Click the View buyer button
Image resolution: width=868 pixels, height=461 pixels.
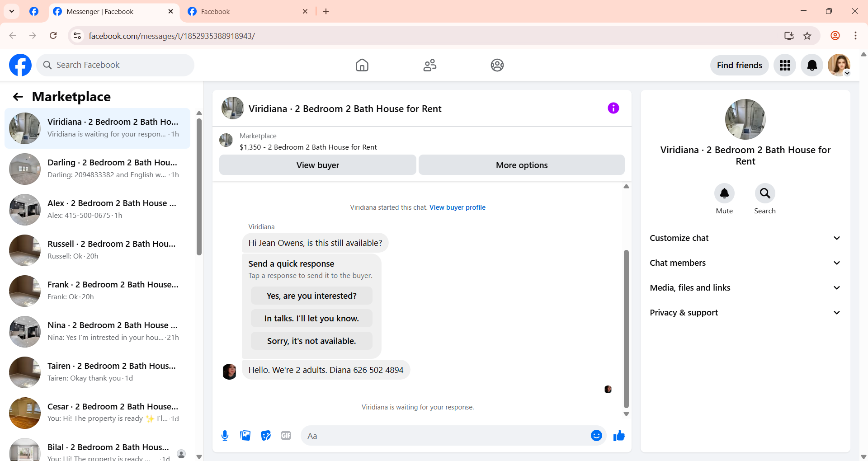(318, 165)
